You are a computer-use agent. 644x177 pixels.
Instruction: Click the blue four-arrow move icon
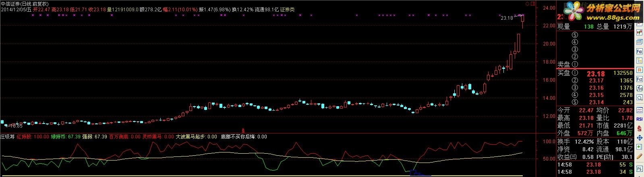tap(639, 138)
